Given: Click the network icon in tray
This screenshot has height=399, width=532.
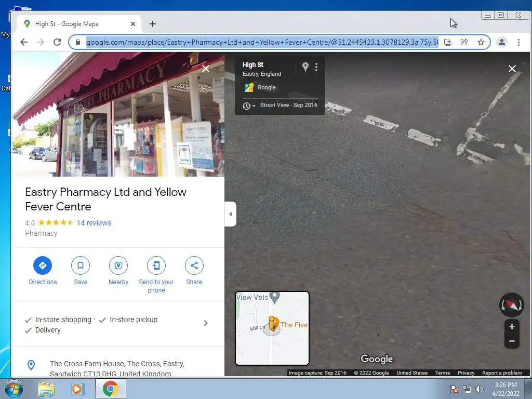Looking at the screenshot, I should coord(467,389).
